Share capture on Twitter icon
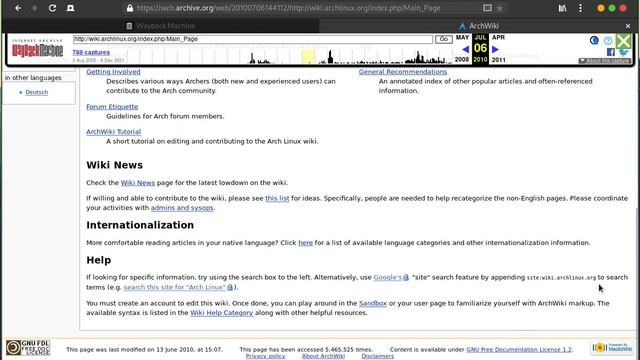Screen dimensions: 640x360 point(624,52)
